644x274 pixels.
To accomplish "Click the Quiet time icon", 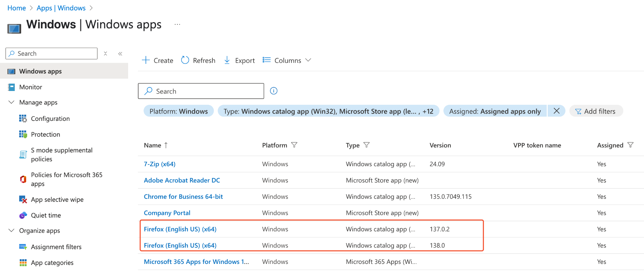I will pyautogui.click(x=23, y=215).
